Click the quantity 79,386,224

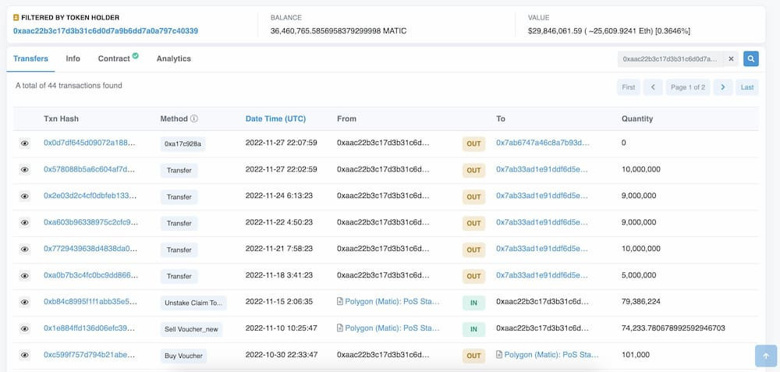[641, 301]
